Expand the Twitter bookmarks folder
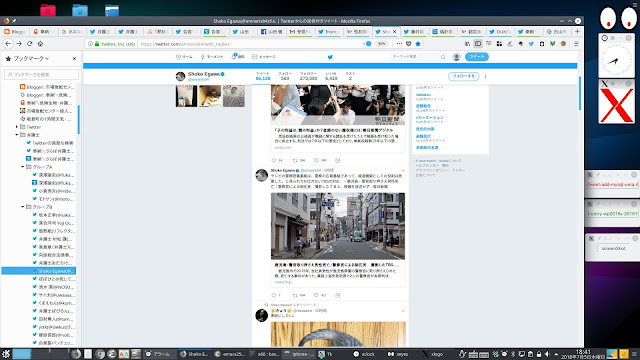 [17, 127]
